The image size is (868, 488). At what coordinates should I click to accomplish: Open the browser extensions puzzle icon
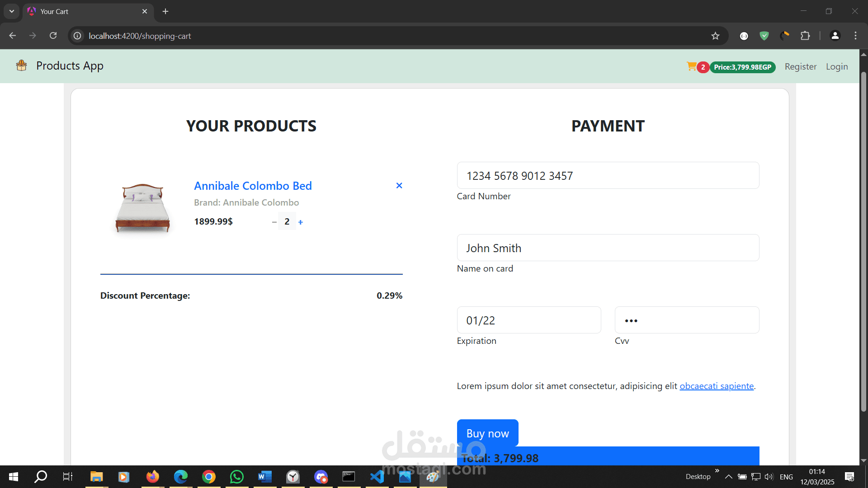pyautogui.click(x=805, y=36)
